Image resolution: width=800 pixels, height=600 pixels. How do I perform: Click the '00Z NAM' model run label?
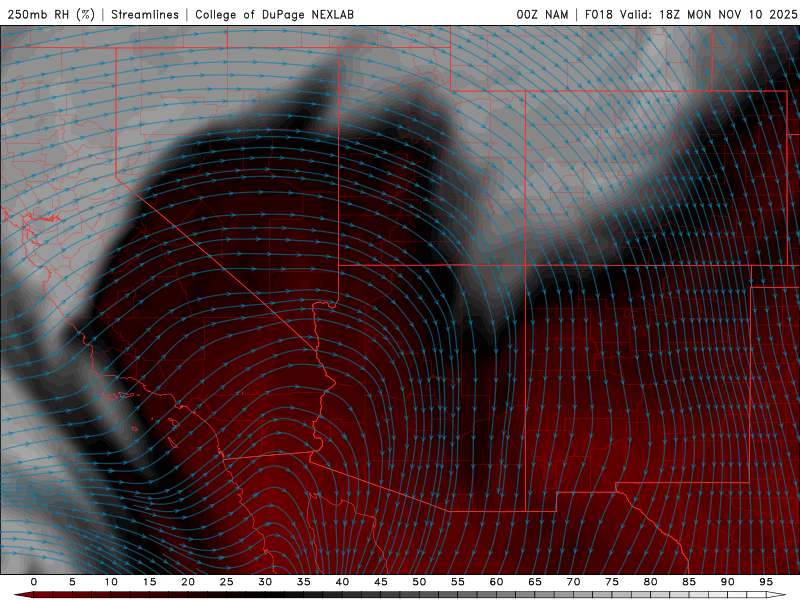click(x=542, y=14)
